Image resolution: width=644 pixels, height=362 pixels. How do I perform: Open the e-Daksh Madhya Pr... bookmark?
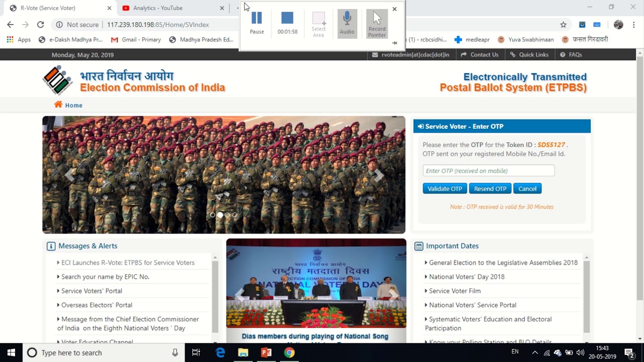click(x=70, y=40)
